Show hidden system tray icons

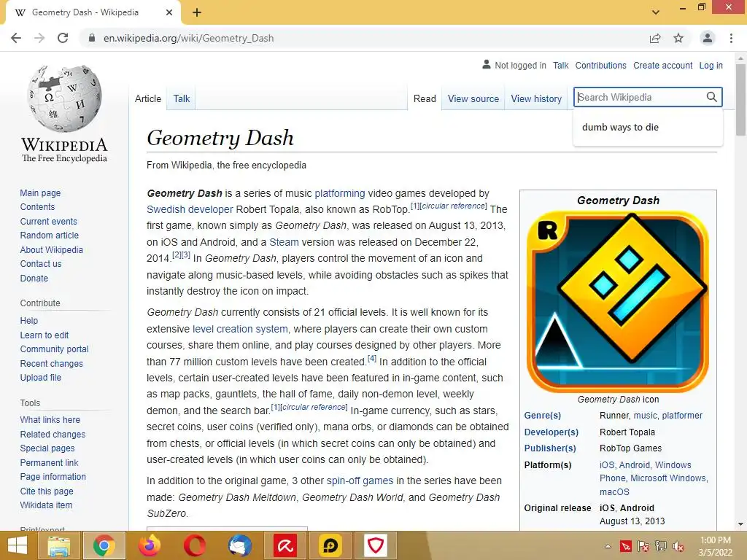click(608, 546)
